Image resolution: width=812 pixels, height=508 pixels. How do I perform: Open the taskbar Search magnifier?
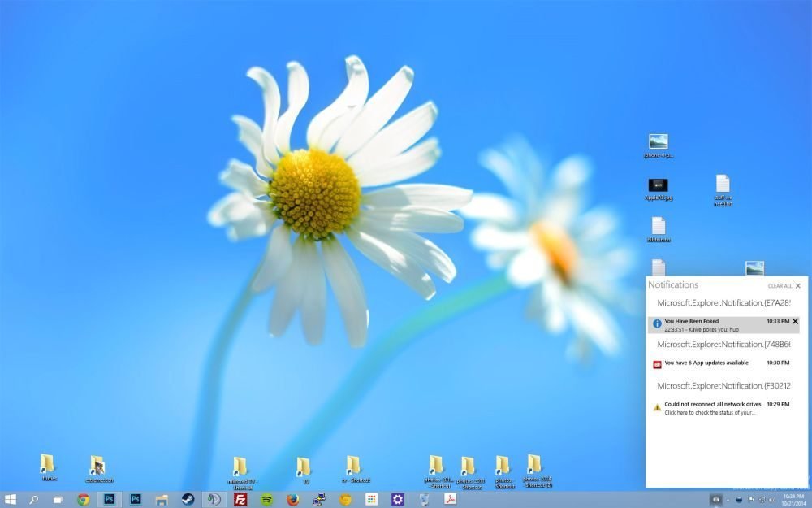click(33, 500)
